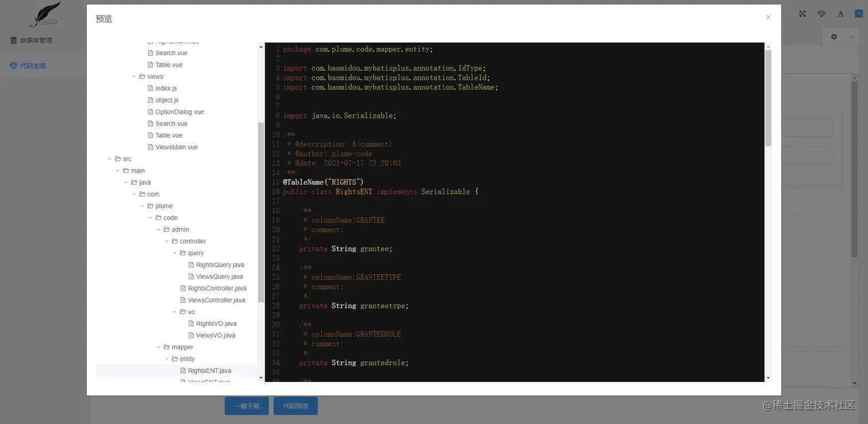
Task: Collapse the main folder arrow
Action: coord(118,171)
